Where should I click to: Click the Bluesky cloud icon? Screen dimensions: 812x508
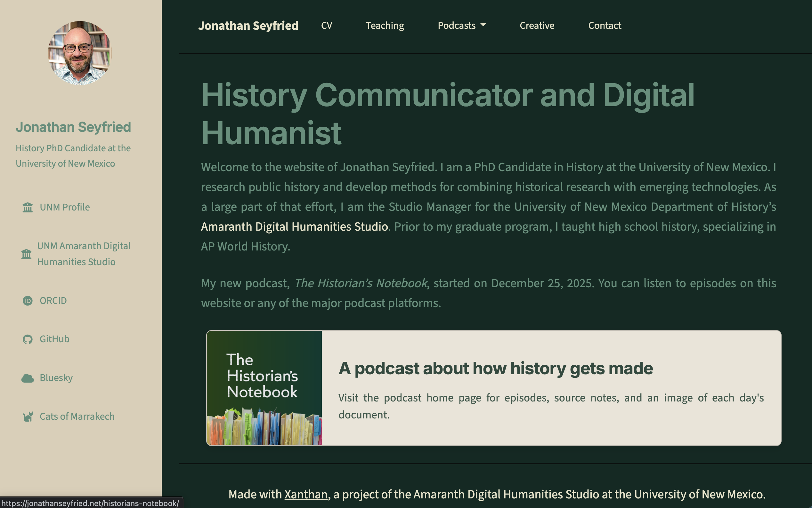28,378
